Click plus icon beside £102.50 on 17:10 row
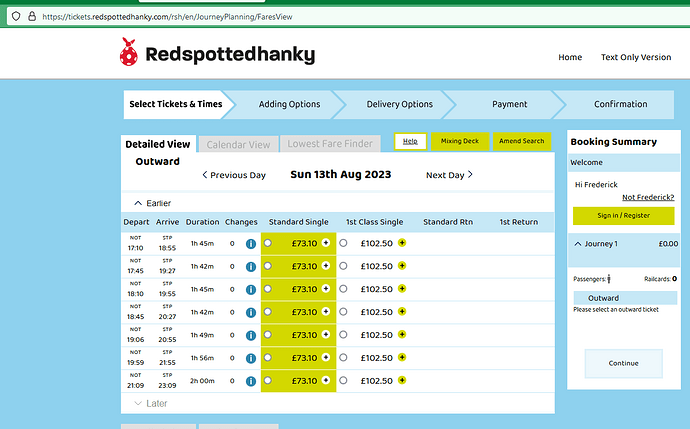Image resolution: width=690 pixels, height=429 pixels. (402, 242)
